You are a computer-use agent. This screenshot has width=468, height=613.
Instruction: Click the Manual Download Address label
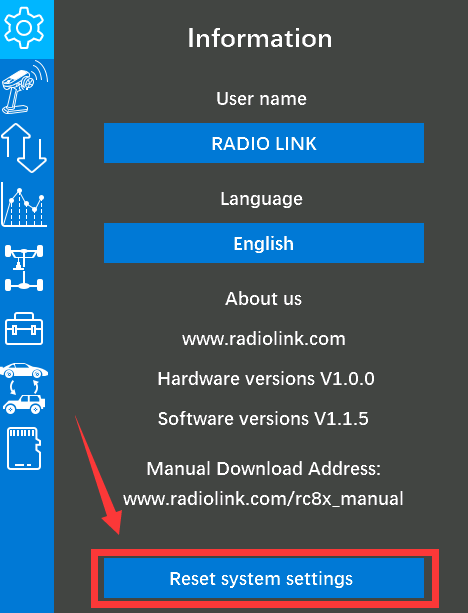264,468
